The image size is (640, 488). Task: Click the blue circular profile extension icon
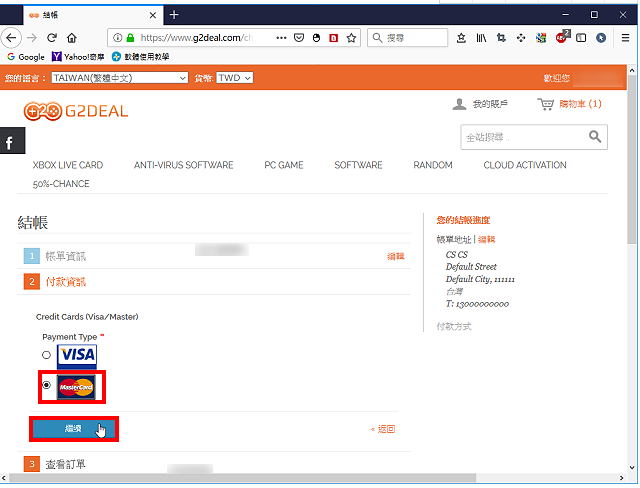tap(601, 38)
